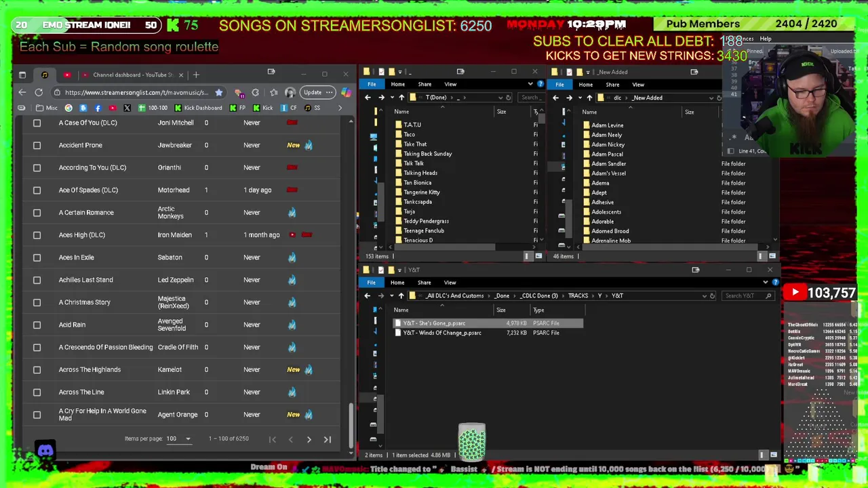Open the CF bookmark
Viewport: 868px width, 488px height.
[289, 108]
